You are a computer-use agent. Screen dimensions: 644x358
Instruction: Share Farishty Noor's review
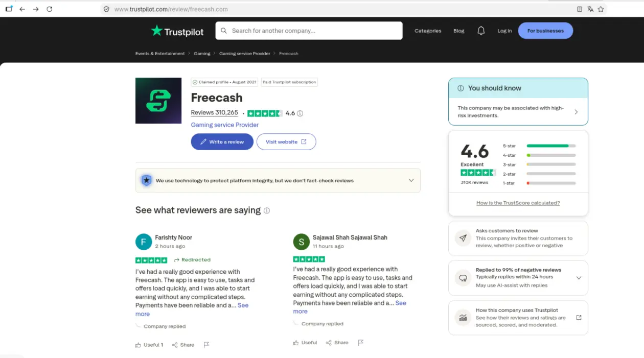click(183, 345)
